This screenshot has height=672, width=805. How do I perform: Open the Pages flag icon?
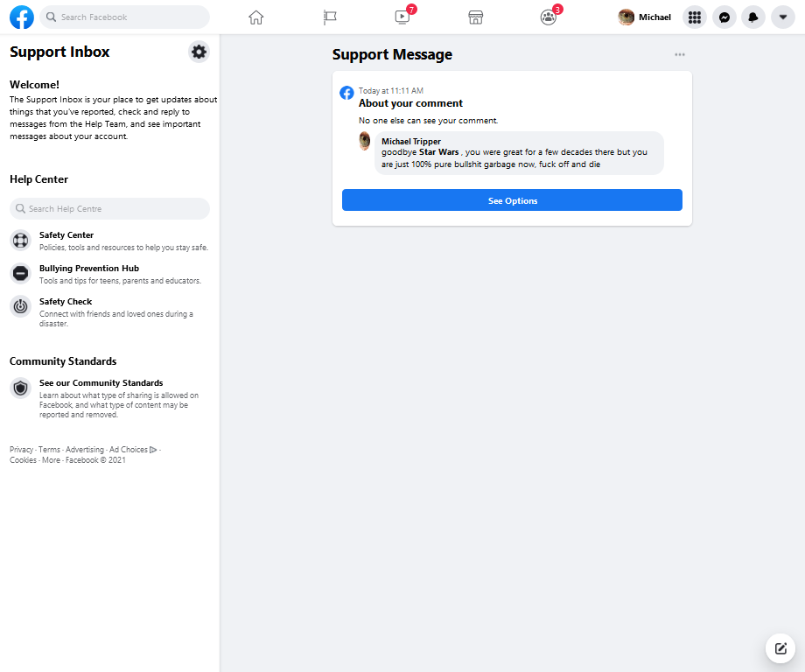pos(330,17)
